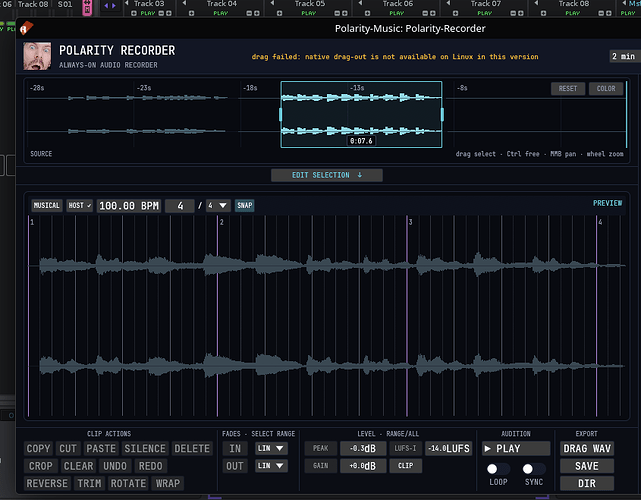Viewport: 641px width, 500px height.
Task: Click the left plus icon under Track 05
Action: pos(279,13)
